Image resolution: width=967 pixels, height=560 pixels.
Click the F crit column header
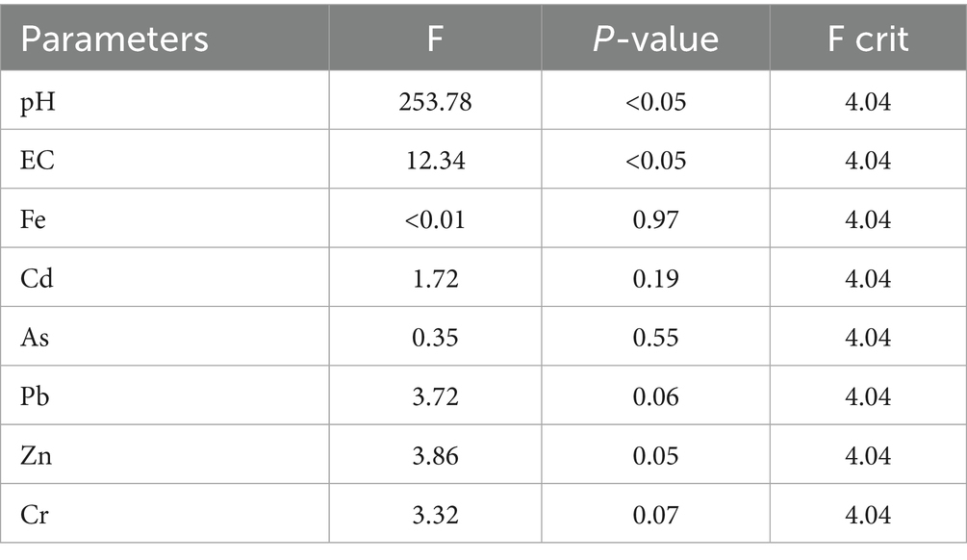pos(868,38)
